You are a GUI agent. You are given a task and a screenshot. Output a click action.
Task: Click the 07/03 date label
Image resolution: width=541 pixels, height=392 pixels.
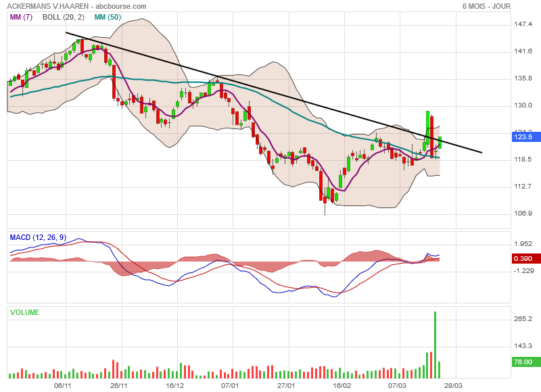(x=397, y=385)
